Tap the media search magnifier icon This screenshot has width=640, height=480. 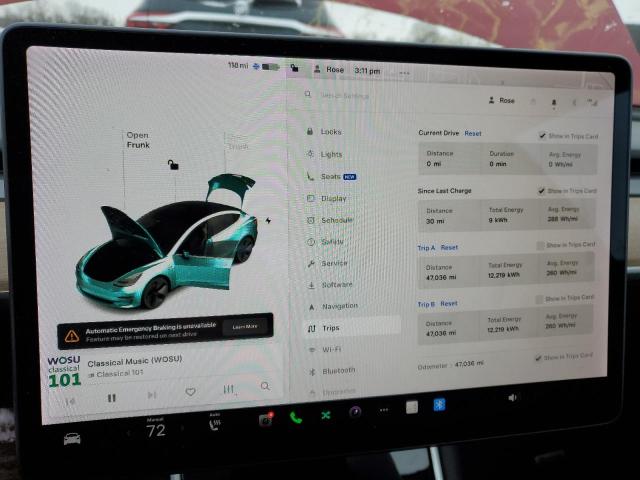[x=265, y=386]
